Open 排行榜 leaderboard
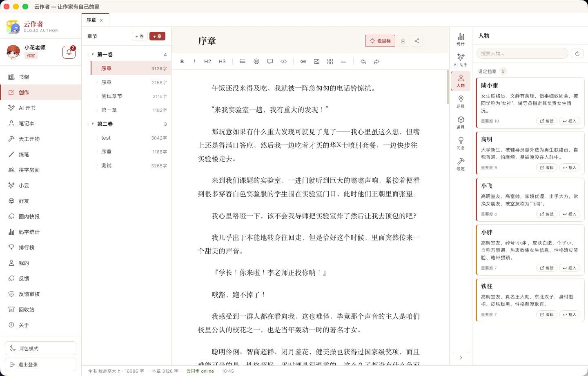The height and width of the screenshot is (376, 588). [x=41, y=247]
